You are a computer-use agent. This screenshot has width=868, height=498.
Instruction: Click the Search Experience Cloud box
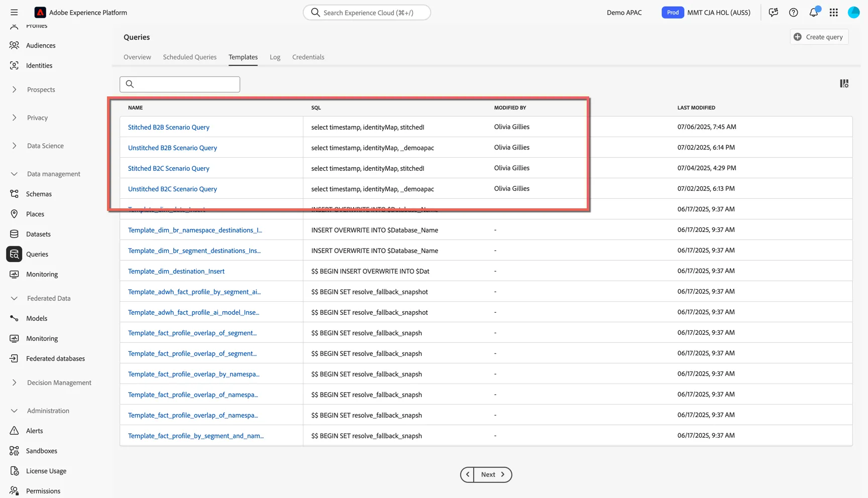tap(367, 13)
